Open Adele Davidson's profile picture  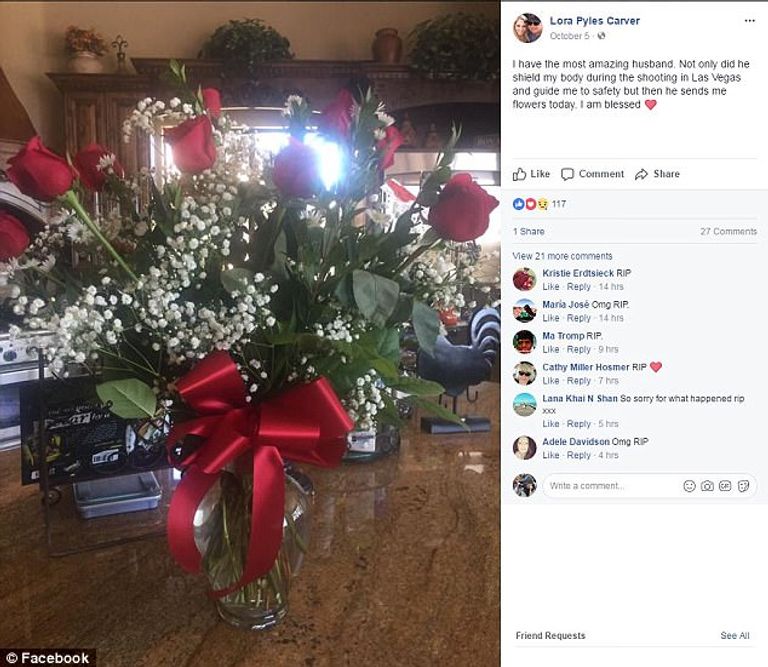pos(524,447)
